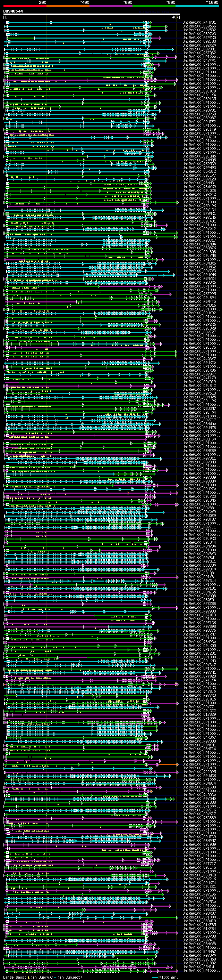
Task: Click the UniRef100_A9V2J6 hit name
Action: (199, 879)
